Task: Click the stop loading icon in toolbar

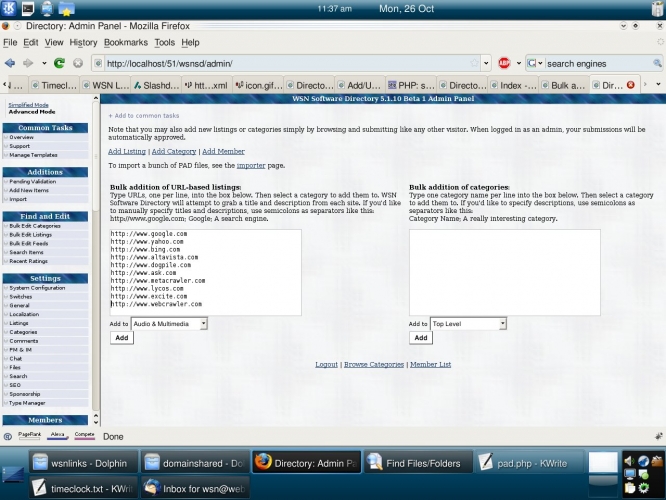Action: 77,63
